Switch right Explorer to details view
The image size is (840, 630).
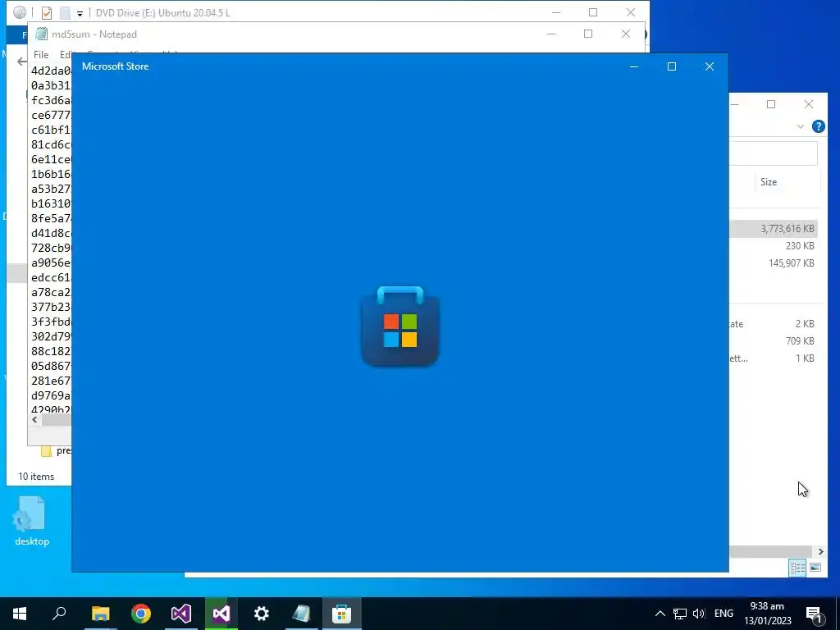click(797, 568)
